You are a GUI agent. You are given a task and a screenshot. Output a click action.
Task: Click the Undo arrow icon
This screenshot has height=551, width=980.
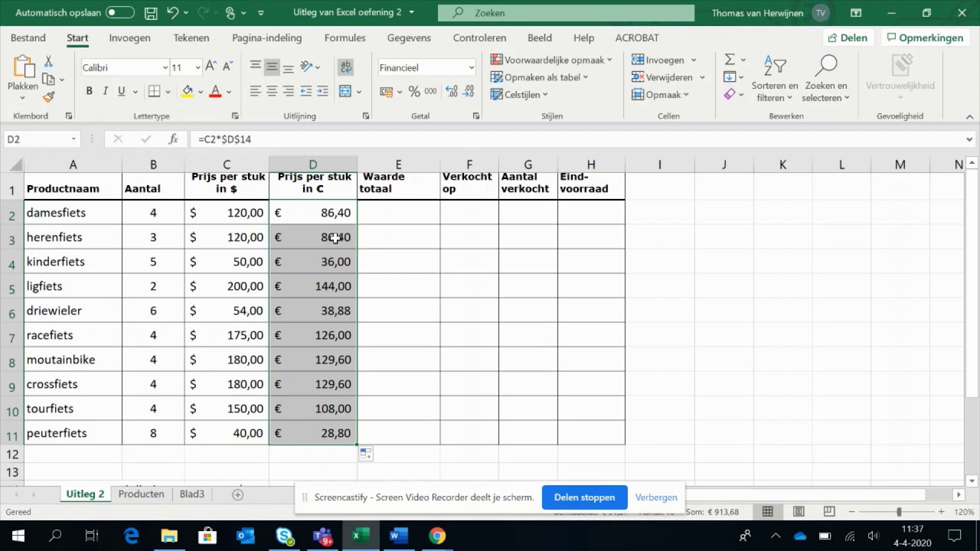[173, 13]
